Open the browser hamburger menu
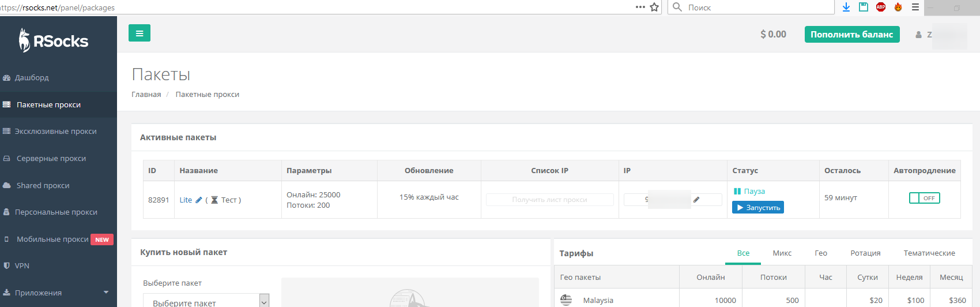This screenshot has width=980, height=307. point(915,7)
